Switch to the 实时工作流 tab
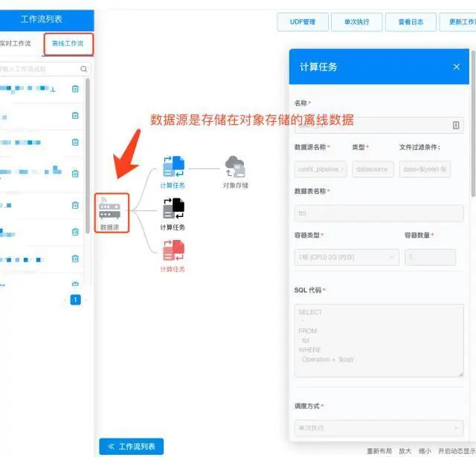Screen dimensions: 476x457 tap(15, 44)
